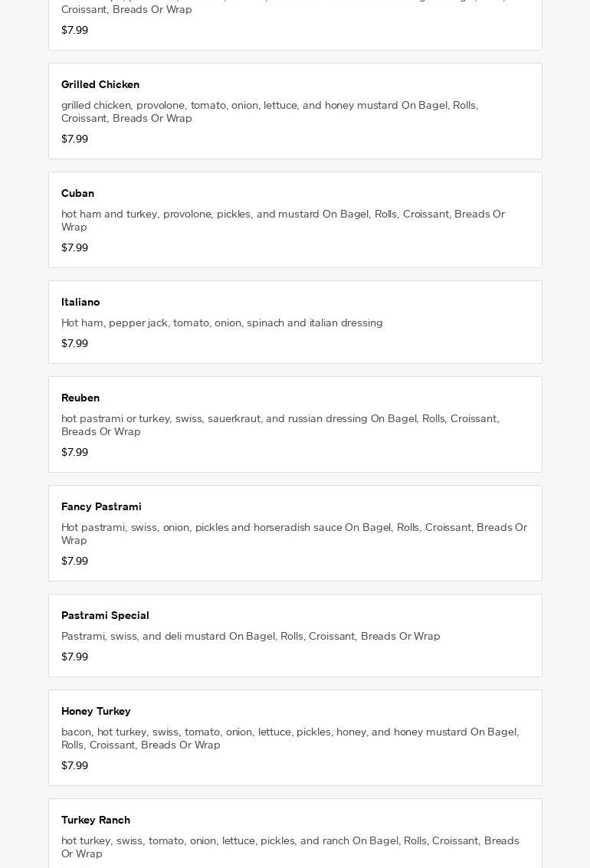Click the $7.99 price under Pastrami Special

pyautogui.click(x=74, y=657)
